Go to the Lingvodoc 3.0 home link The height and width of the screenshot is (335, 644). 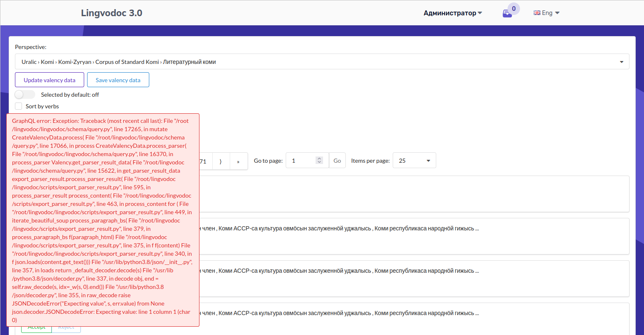click(x=112, y=13)
